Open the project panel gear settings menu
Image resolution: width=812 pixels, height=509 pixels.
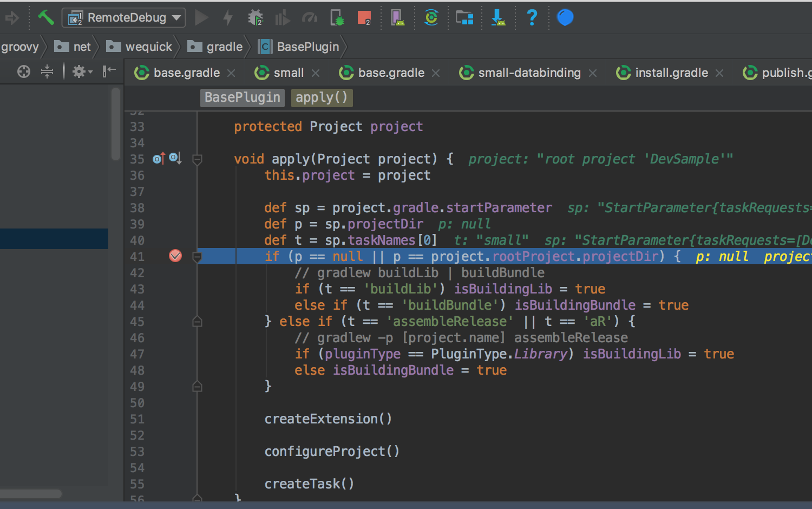[82, 71]
